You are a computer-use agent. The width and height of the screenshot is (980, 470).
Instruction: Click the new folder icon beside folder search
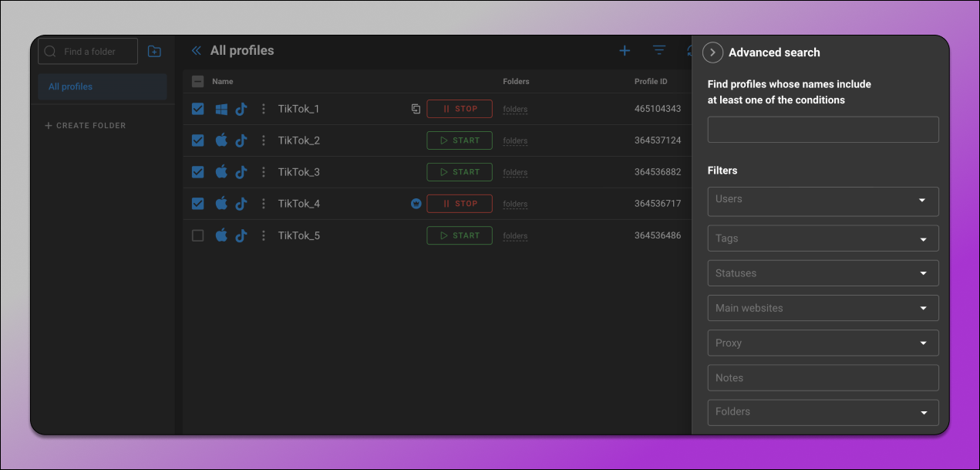pyautogui.click(x=154, y=52)
